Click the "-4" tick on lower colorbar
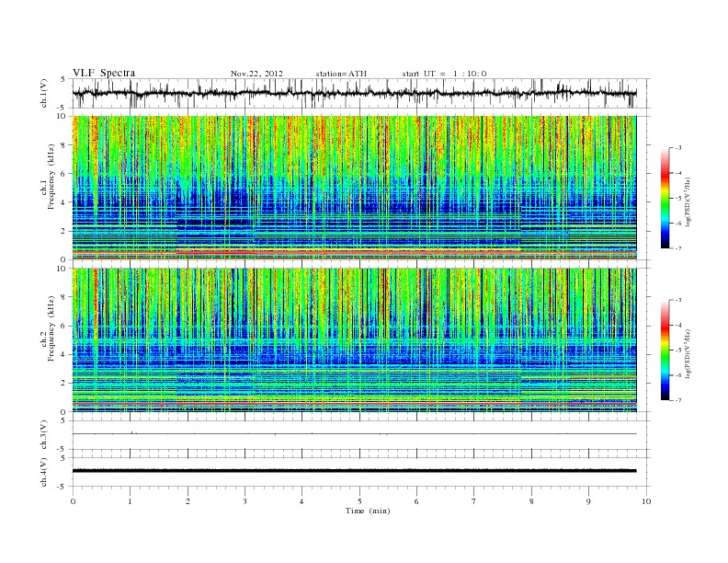Image resolution: width=728 pixels, height=563 pixels. 677,325
